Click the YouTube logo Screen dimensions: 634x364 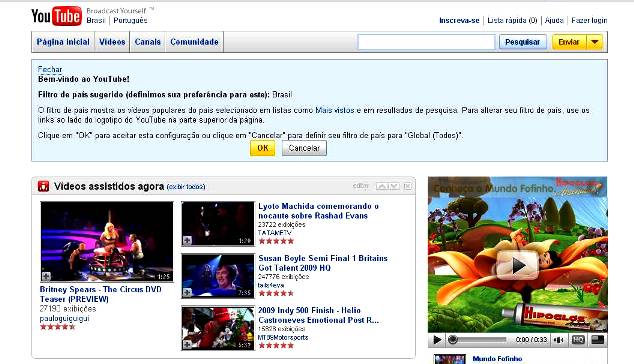[x=56, y=16]
